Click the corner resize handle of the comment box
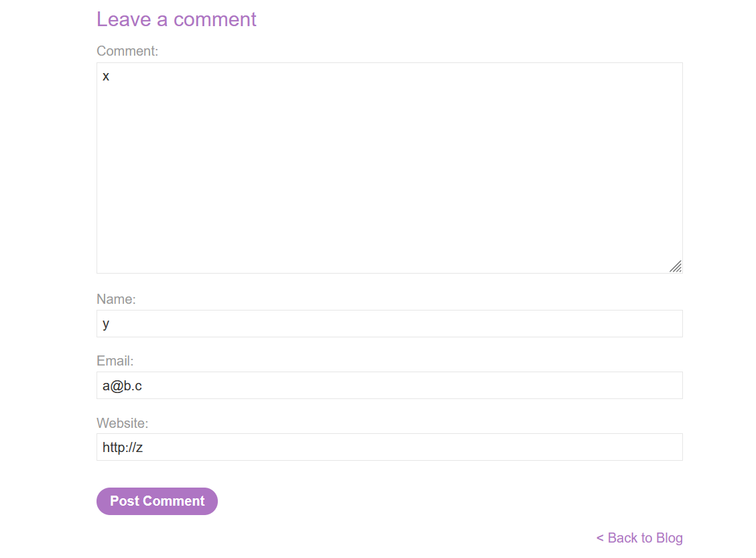Screen dimensions: 756x558 676,266
